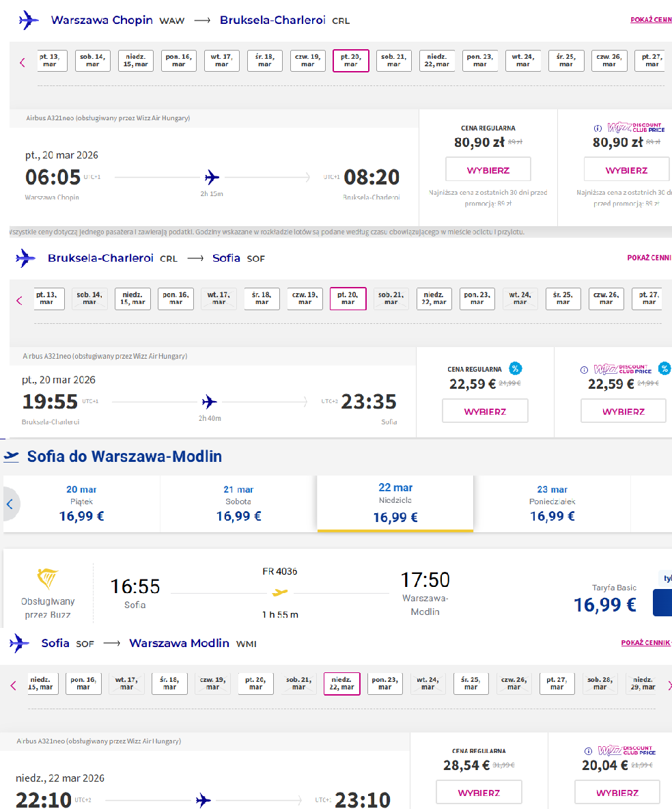Select pon. 23 mar on Sofia–Warszawa Modlin flight
Screen dimensions: 672x809
tap(385, 684)
